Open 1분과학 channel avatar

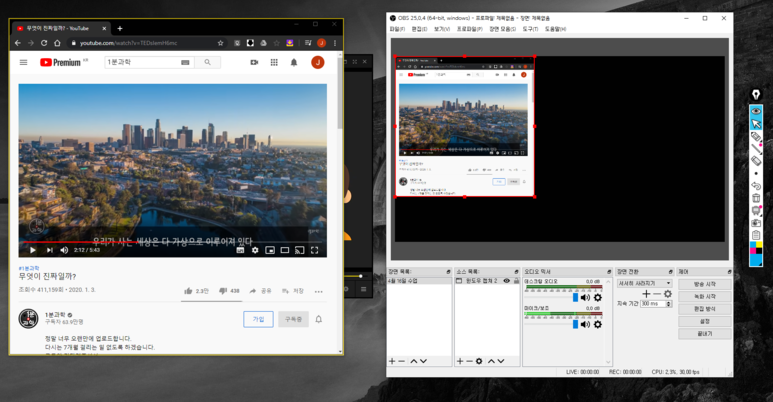[x=28, y=319]
